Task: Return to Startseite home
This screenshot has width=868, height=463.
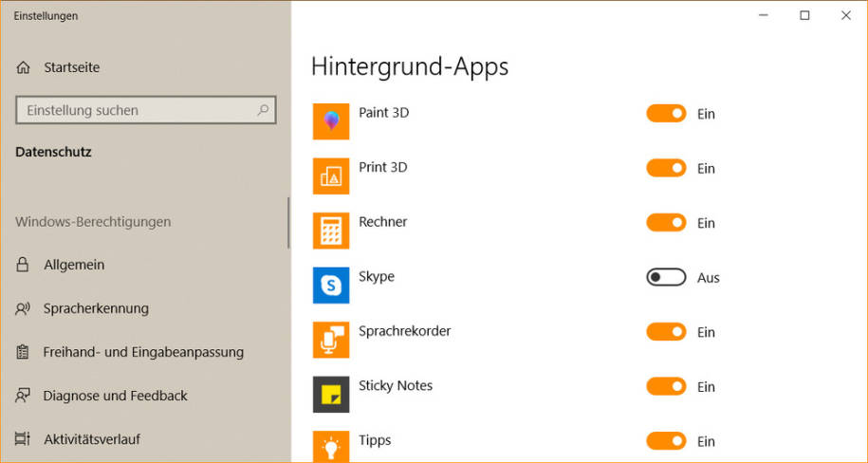Action: [x=71, y=67]
